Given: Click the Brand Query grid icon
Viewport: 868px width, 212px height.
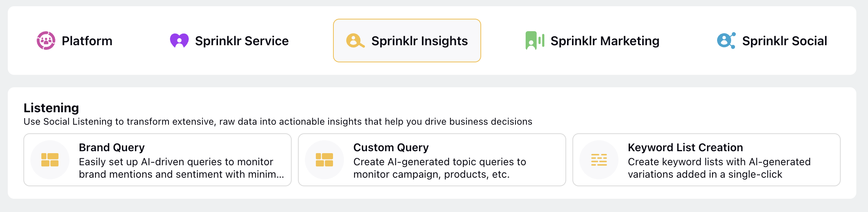Looking at the screenshot, I should pyautogui.click(x=50, y=160).
